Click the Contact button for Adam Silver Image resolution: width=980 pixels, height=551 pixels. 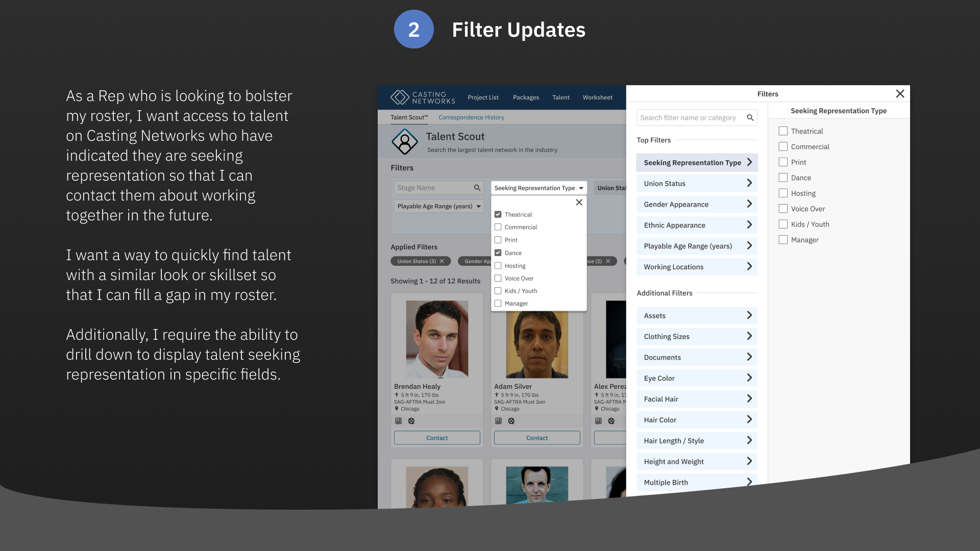click(537, 438)
